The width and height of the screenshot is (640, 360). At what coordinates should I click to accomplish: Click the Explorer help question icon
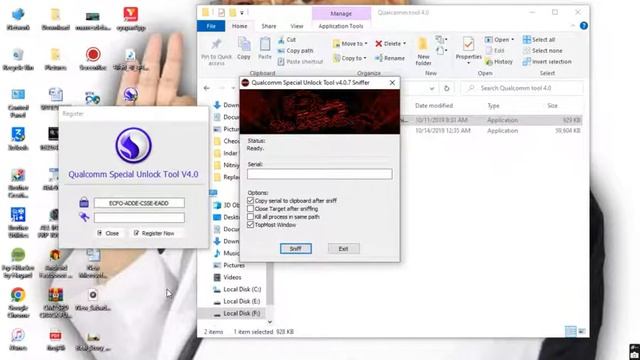pos(584,26)
